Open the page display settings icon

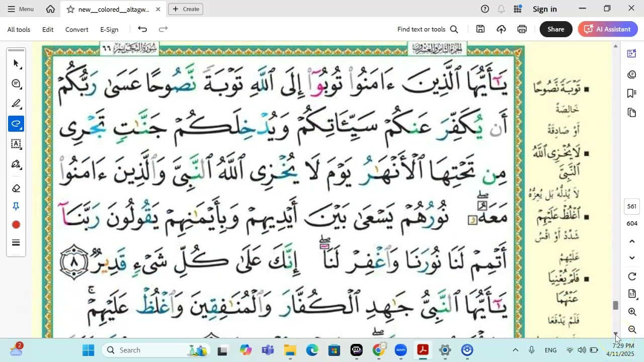(632, 294)
